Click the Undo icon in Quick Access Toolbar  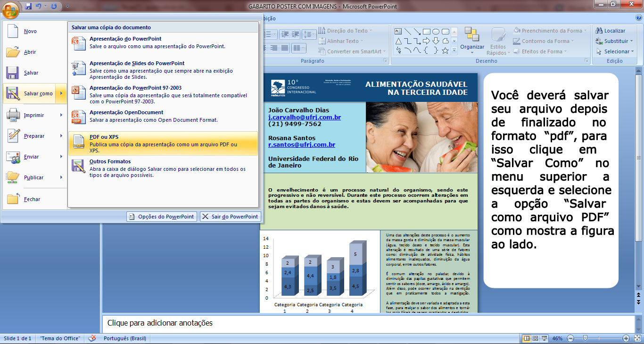coord(39,7)
